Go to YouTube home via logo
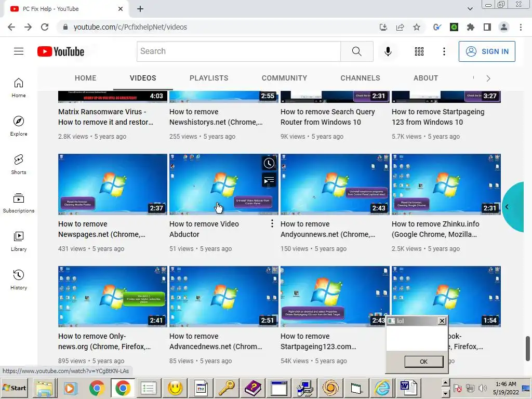 tap(61, 51)
